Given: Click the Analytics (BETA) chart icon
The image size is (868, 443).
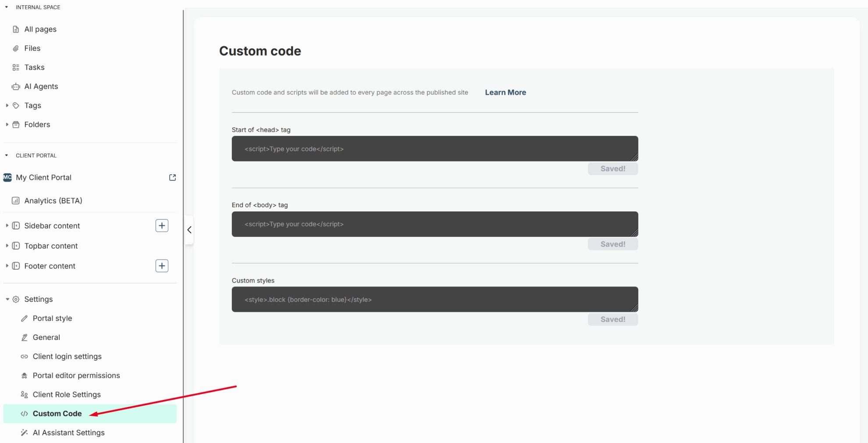Looking at the screenshot, I should tap(16, 200).
